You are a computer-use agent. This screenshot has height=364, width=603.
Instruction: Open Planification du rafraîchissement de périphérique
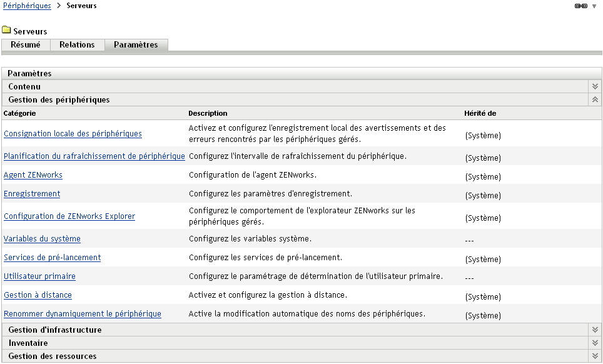(94, 156)
